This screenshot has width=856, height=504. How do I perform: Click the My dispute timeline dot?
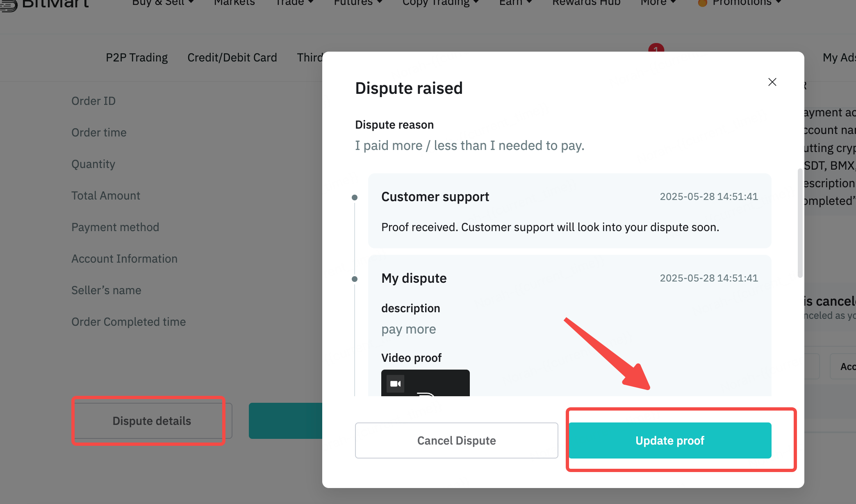click(355, 279)
